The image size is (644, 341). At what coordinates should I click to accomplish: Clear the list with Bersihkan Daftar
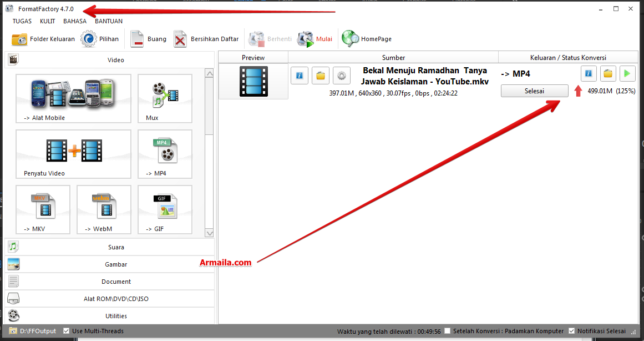pyautogui.click(x=206, y=39)
